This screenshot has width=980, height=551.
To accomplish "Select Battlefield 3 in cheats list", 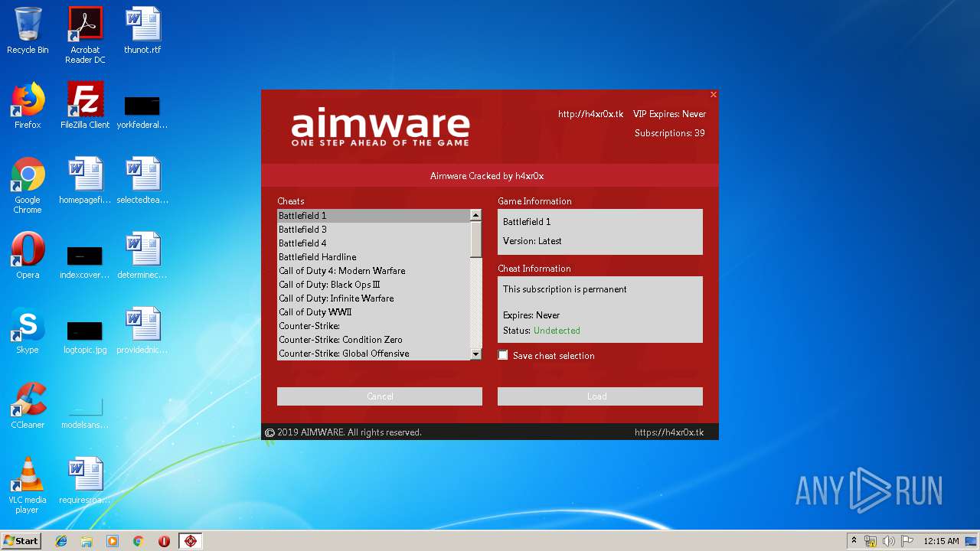I will pos(374,230).
